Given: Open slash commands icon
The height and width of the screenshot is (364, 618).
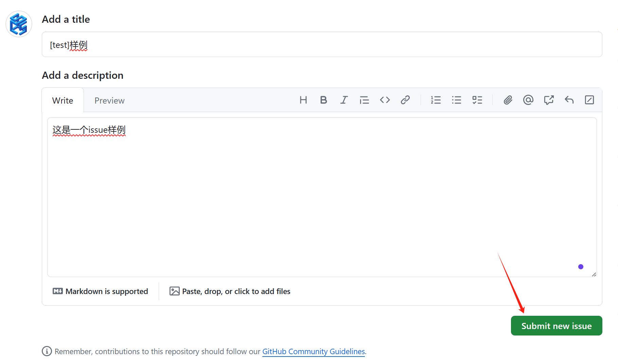Looking at the screenshot, I should (589, 100).
